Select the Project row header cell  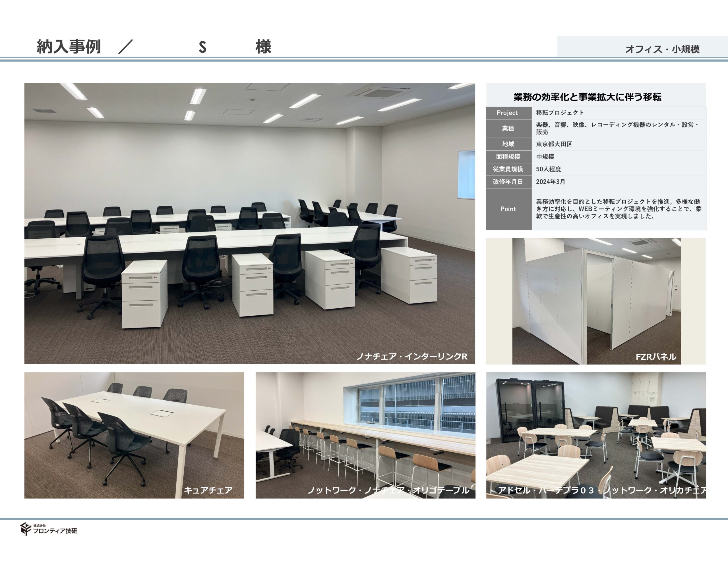click(x=508, y=113)
